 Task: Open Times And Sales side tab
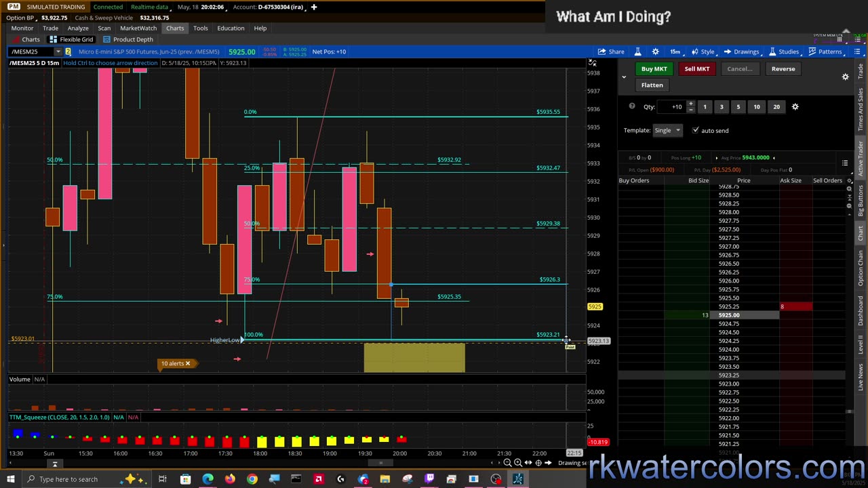[x=861, y=108]
